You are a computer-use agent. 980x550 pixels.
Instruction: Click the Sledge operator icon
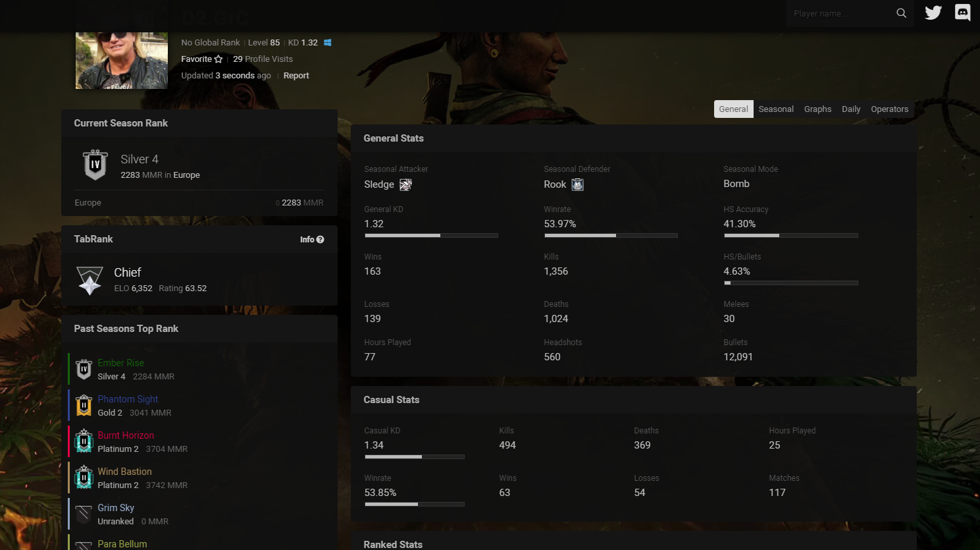(x=405, y=185)
